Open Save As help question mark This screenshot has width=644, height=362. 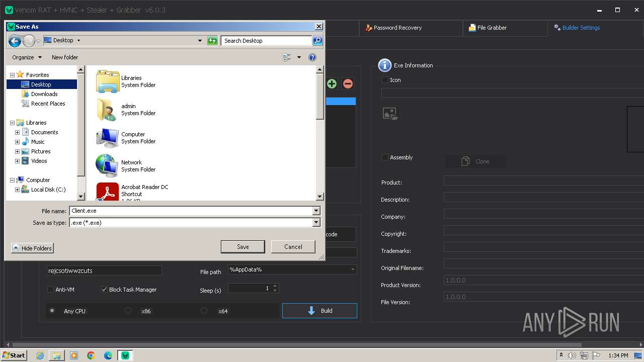click(x=312, y=57)
